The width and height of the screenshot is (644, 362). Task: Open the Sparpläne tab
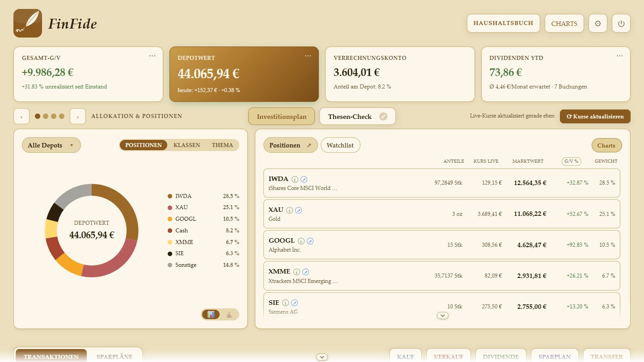click(x=114, y=357)
